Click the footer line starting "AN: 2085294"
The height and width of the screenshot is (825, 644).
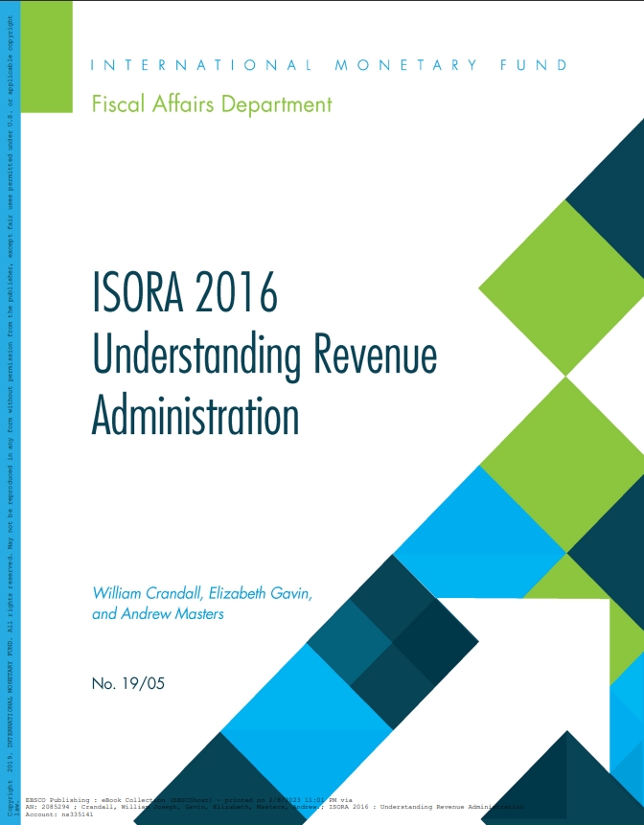[274, 807]
